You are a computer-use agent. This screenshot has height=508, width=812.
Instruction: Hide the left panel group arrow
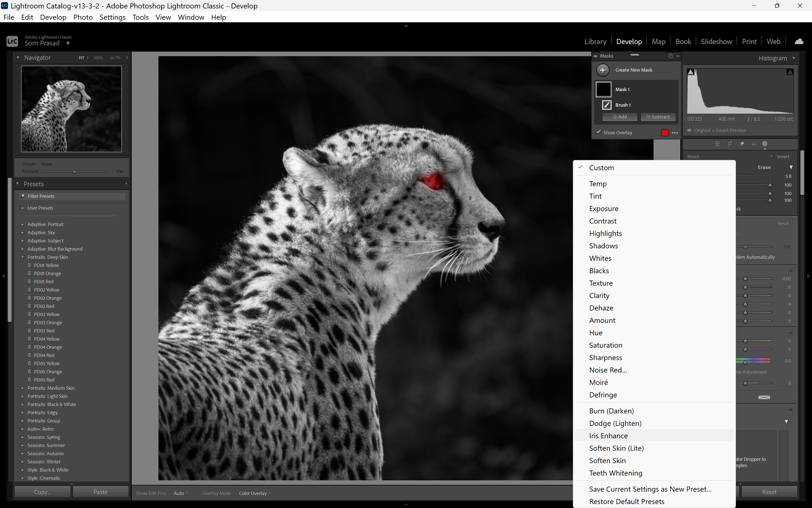click(3, 276)
